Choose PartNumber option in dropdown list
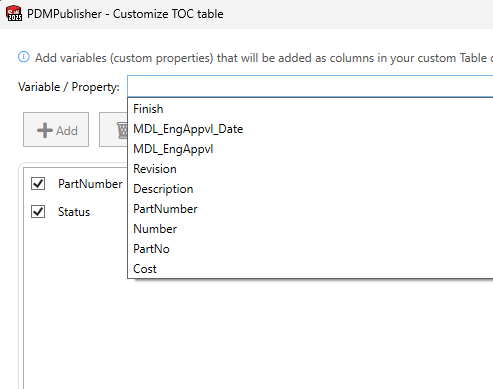 [310, 209]
